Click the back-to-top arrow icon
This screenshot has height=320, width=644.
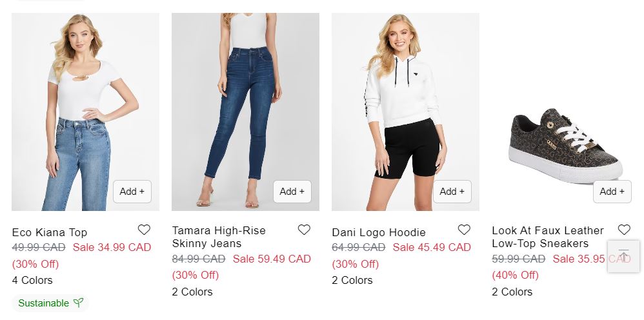[623, 256]
